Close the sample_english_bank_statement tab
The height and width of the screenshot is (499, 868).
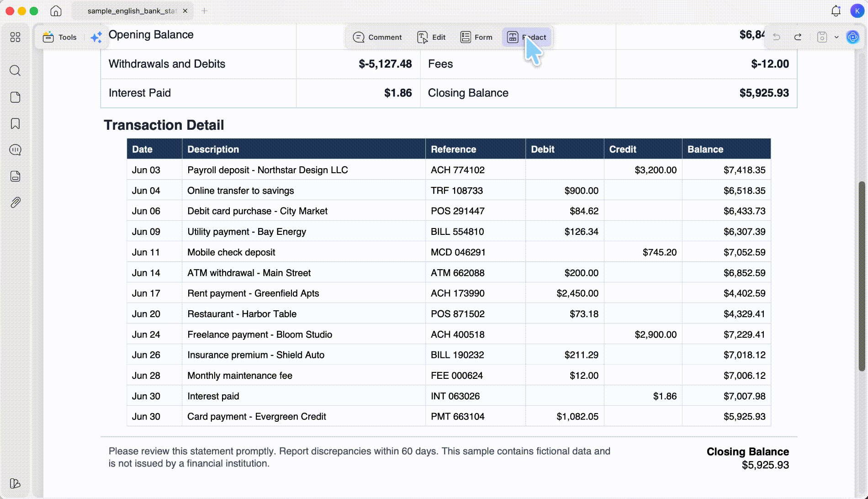185,11
